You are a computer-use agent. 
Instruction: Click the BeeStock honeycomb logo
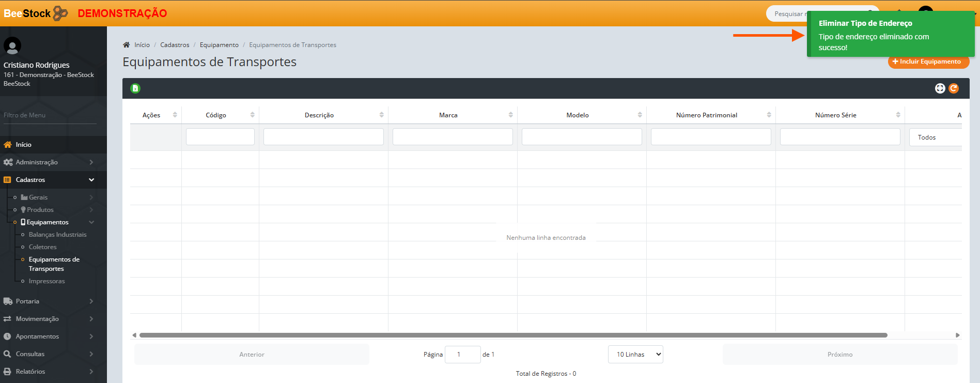tap(60, 13)
